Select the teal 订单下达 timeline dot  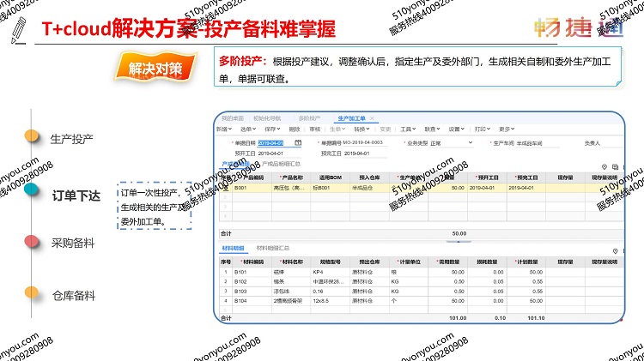pyautogui.click(x=32, y=195)
